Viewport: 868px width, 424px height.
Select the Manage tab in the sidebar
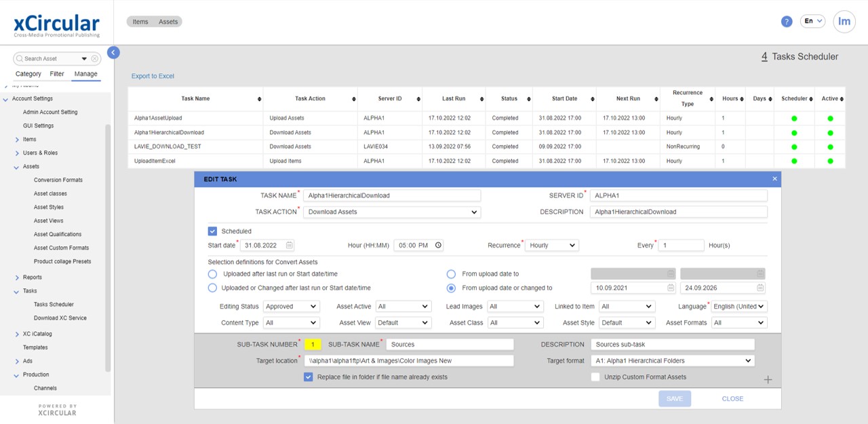click(85, 73)
